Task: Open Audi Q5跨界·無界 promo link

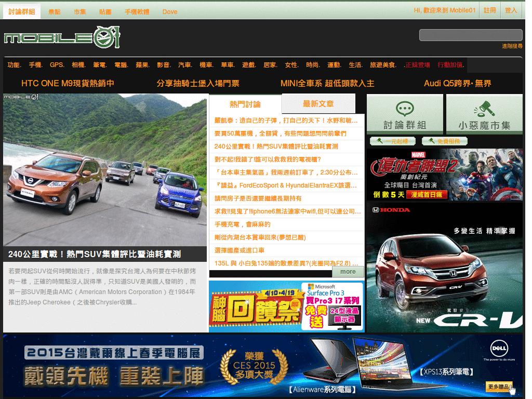Action: 458,84
